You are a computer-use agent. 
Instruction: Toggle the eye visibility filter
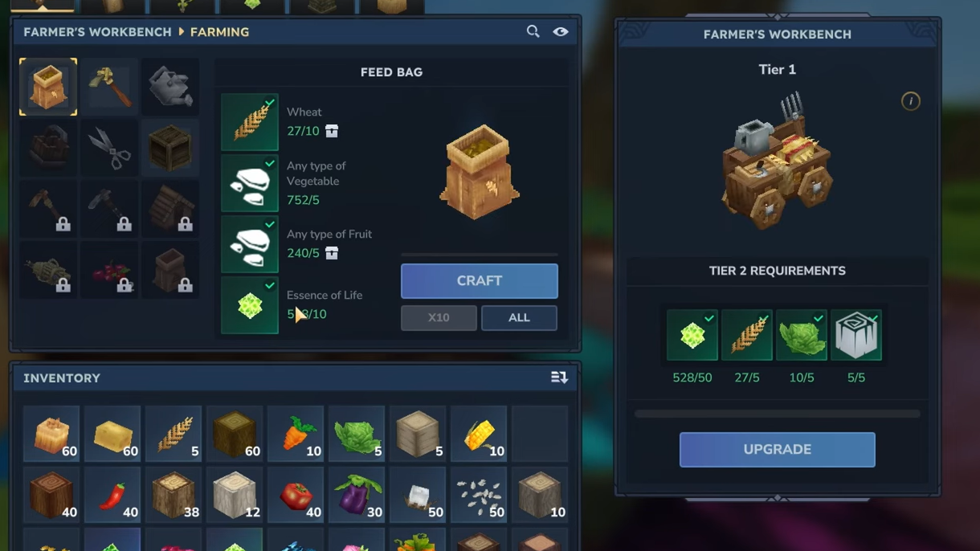coord(561,32)
